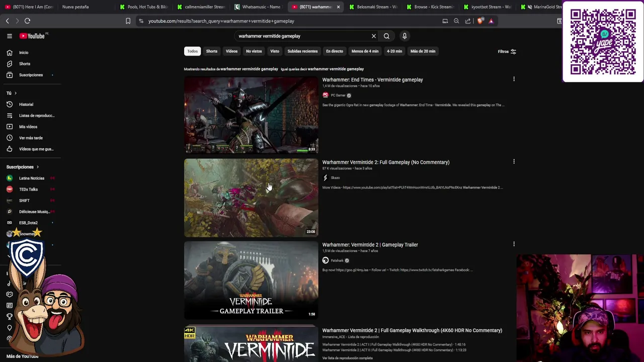644x362 pixels.
Task: Select the Subidas recientes filter chip
Action: tap(302, 51)
